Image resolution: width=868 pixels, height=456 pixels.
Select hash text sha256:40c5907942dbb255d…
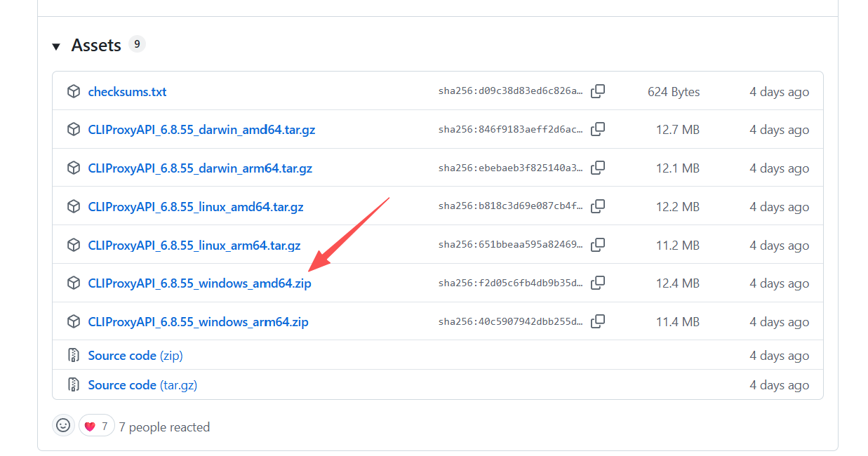(x=511, y=322)
